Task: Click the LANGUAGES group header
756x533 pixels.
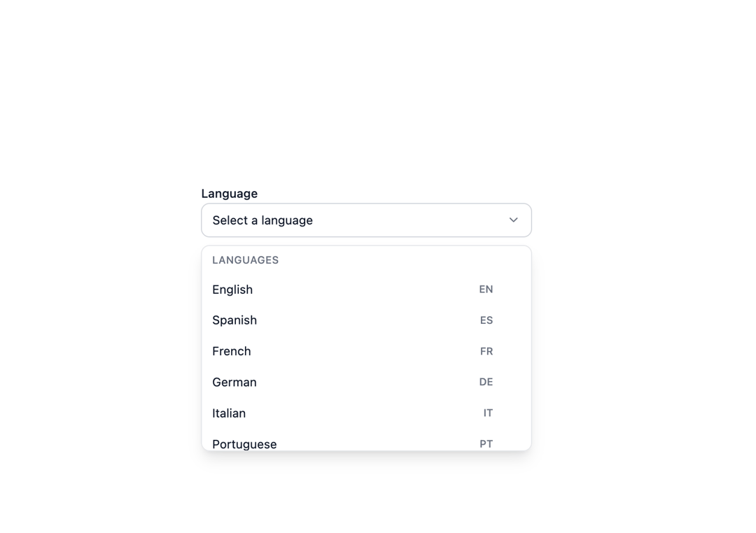Action: tap(246, 260)
